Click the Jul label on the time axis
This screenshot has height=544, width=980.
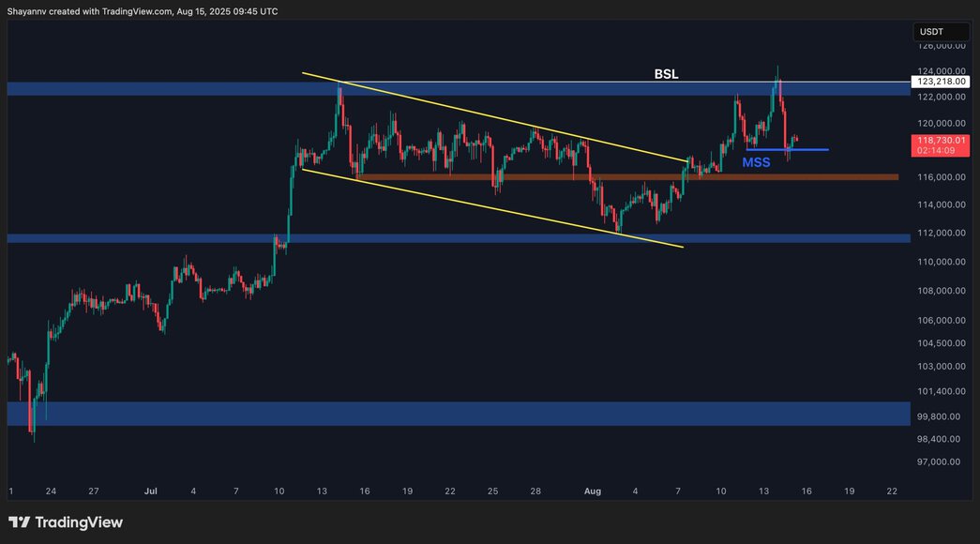coord(151,491)
